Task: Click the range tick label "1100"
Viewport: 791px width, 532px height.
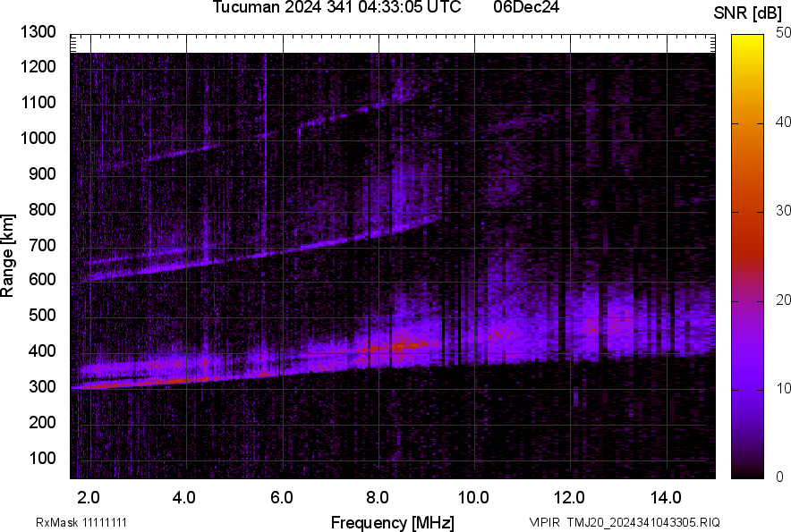Action: (x=38, y=102)
